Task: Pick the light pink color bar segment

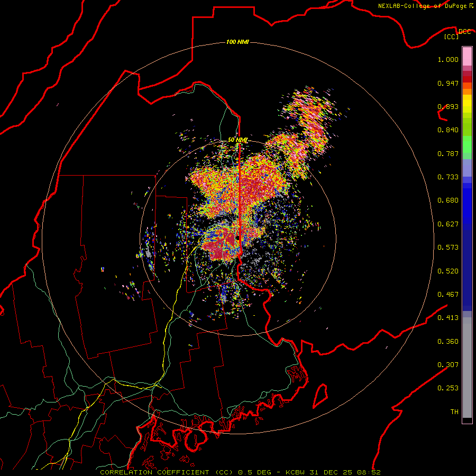Action: click(x=467, y=56)
